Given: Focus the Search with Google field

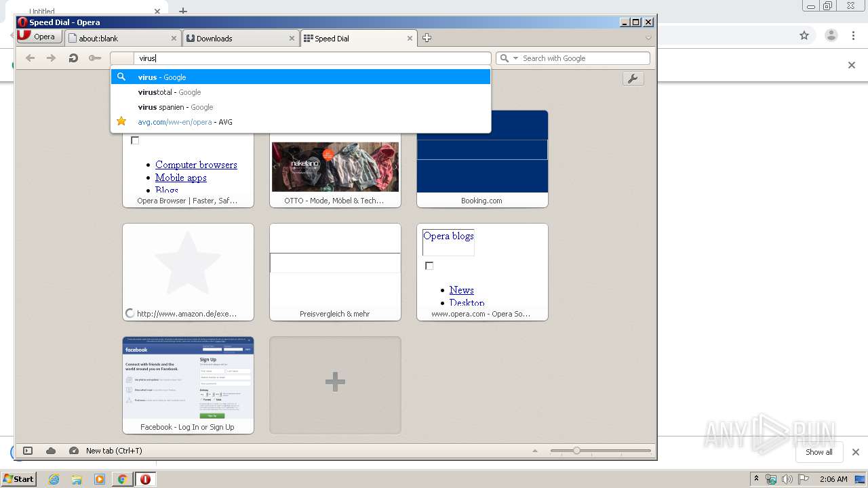Looking at the screenshot, I should [x=585, y=58].
